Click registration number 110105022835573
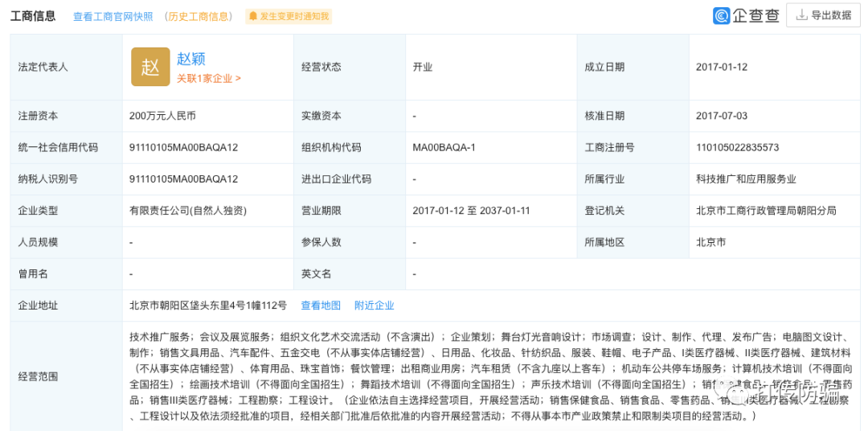 (x=737, y=148)
